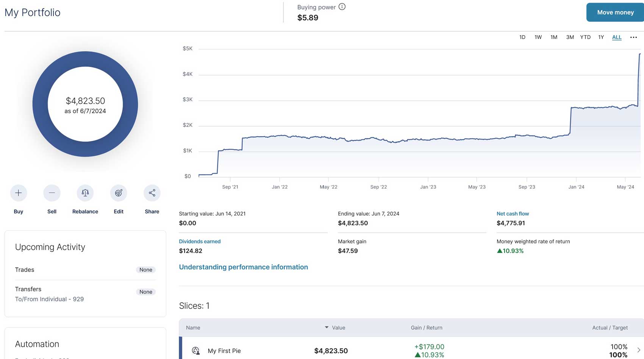The image size is (644, 359).
Task: Select the ALL chart range
Action: click(617, 37)
